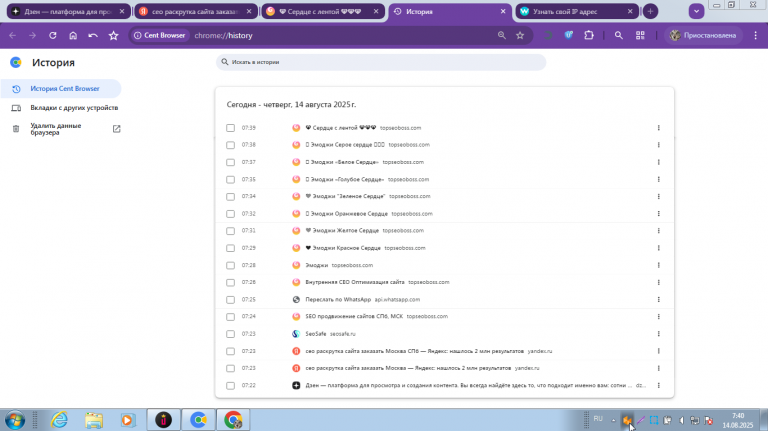Check the 07:35 Голубое Сердце entry
Image resolution: width=768 pixels, height=431 pixels.
(x=230, y=179)
